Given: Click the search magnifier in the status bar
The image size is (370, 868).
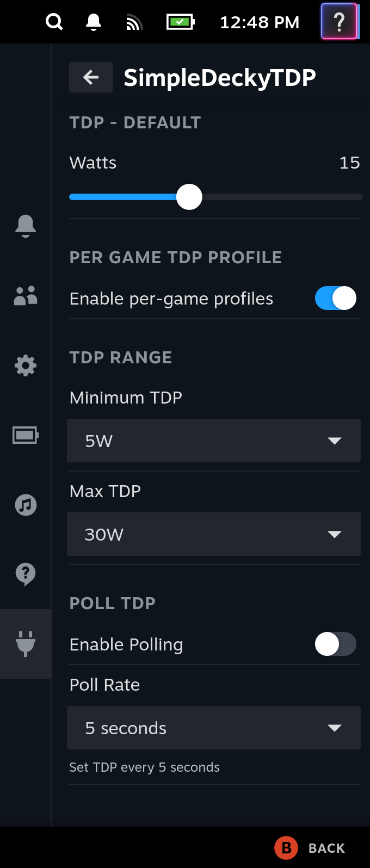Looking at the screenshot, I should tap(54, 22).
